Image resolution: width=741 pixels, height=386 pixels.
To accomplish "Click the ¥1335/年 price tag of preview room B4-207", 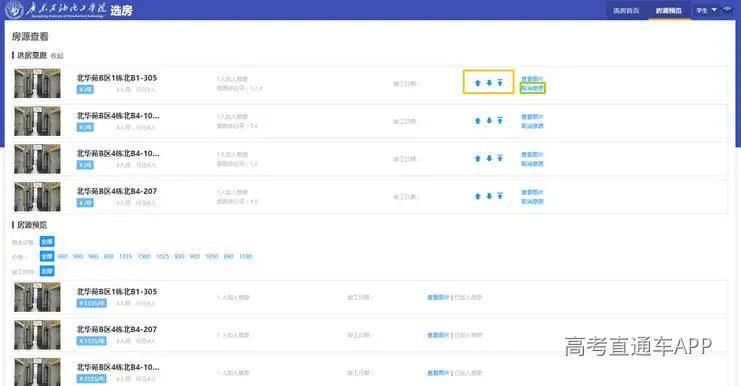I will [92, 341].
